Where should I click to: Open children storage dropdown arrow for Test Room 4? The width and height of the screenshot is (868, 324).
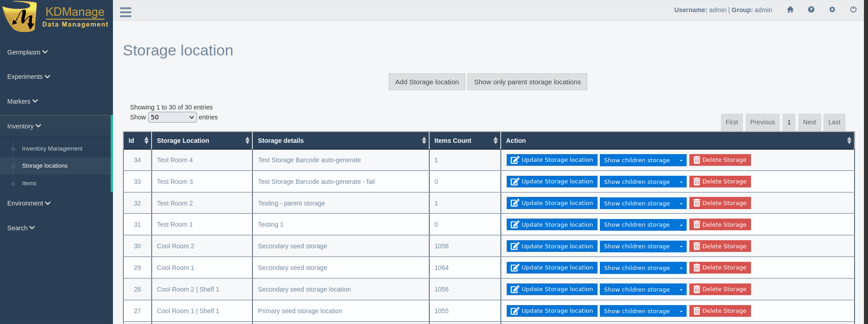click(681, 160)
